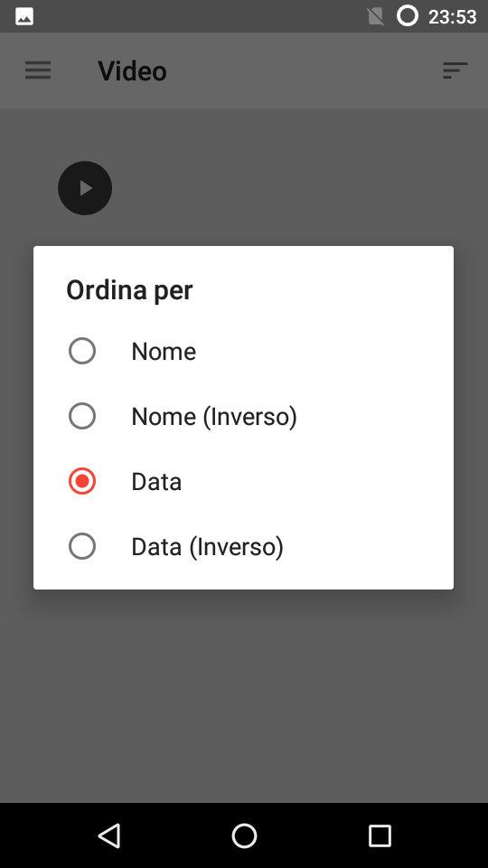Viewport: 488px width, 868px height.
Task: Tap the Ordina per dialog title
Action: point(129,290)
